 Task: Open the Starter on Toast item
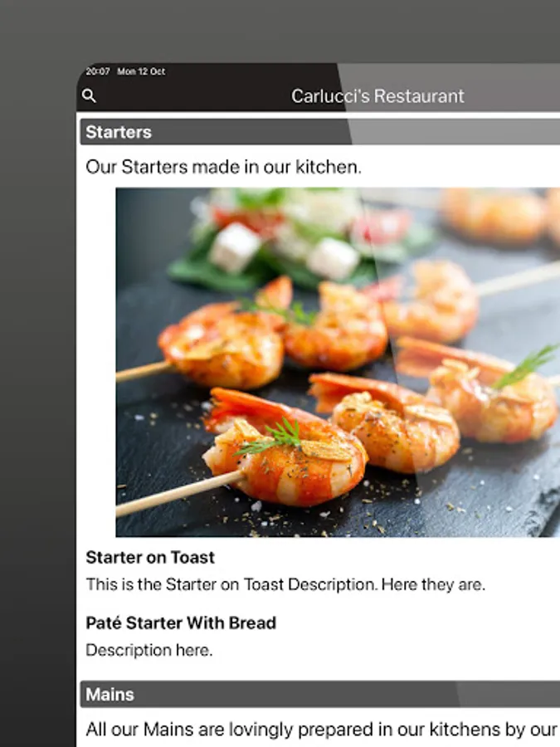point(150,558)
